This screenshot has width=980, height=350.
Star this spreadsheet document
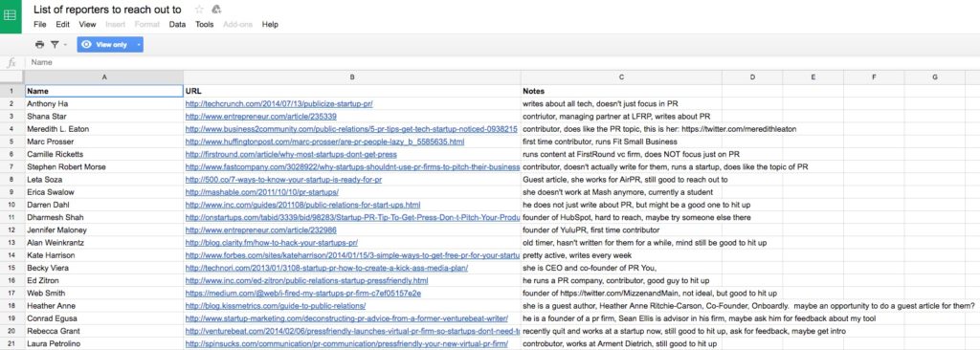199,10
